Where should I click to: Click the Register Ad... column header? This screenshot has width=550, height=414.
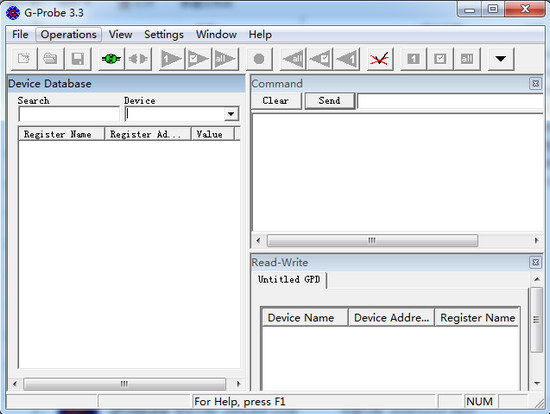(x=148, y=134)
